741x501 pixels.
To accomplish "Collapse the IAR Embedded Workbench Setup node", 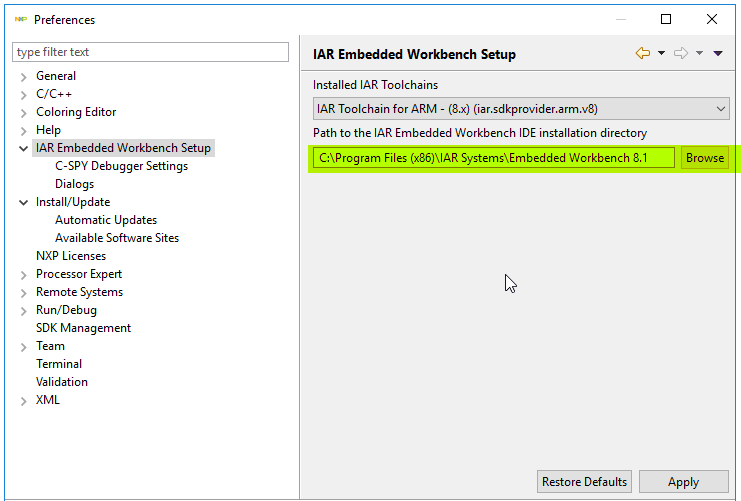I will [24, 148].
